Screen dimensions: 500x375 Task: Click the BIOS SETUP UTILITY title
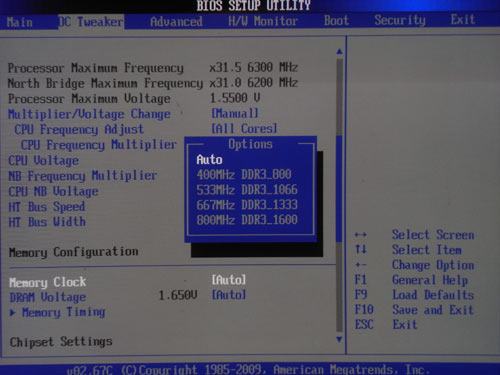point(253,5)
